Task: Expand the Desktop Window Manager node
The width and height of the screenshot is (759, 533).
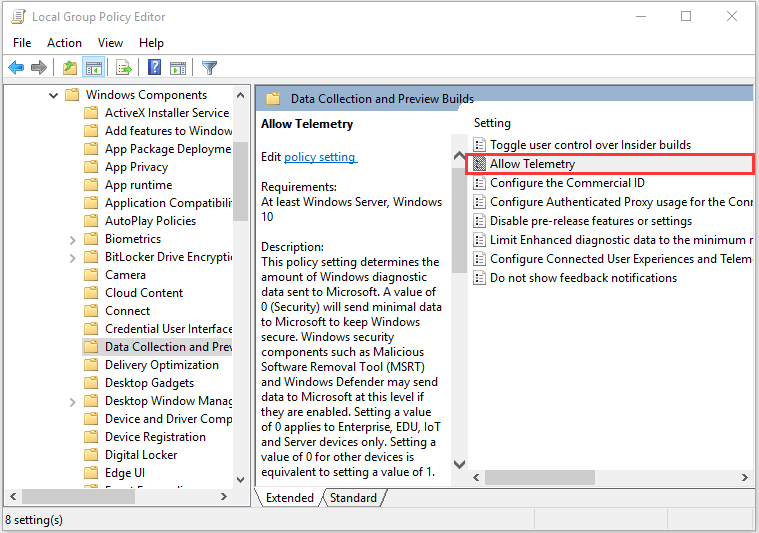Action: pyautogui.click(x=72, y=402)
